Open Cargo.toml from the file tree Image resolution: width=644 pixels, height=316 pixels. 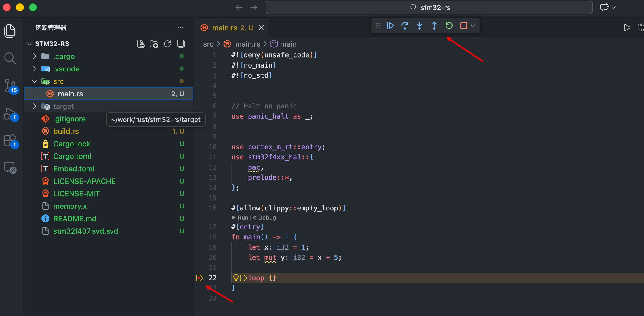[x=72, y=156]
